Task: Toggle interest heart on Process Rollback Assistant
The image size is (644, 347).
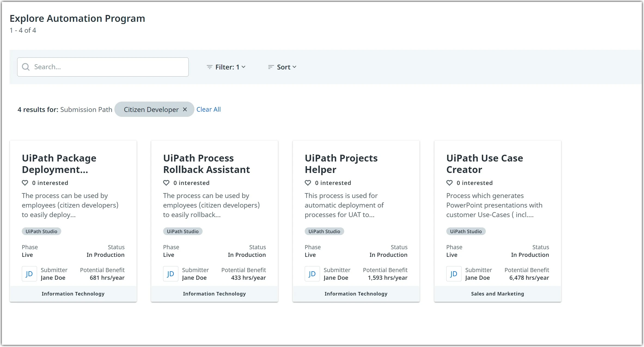Action: point(166,183)
